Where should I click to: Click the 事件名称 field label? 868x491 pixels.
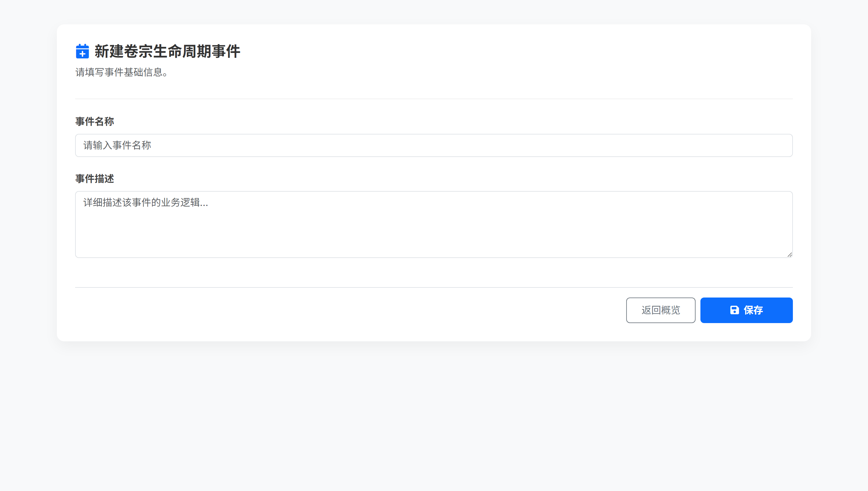95,121
